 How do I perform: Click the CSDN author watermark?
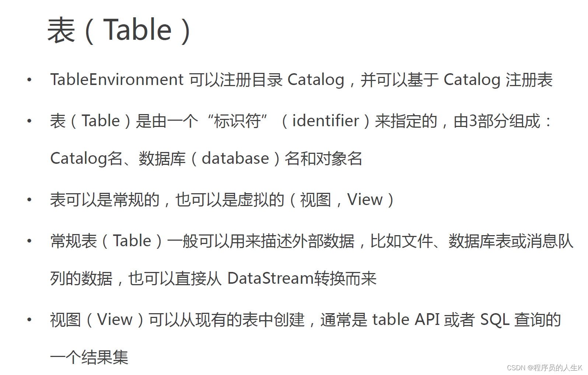click(x=544, y=368)
